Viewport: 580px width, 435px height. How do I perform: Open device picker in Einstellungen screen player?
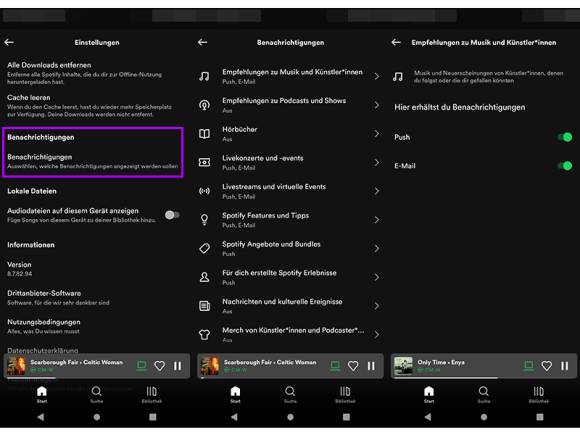141,366
